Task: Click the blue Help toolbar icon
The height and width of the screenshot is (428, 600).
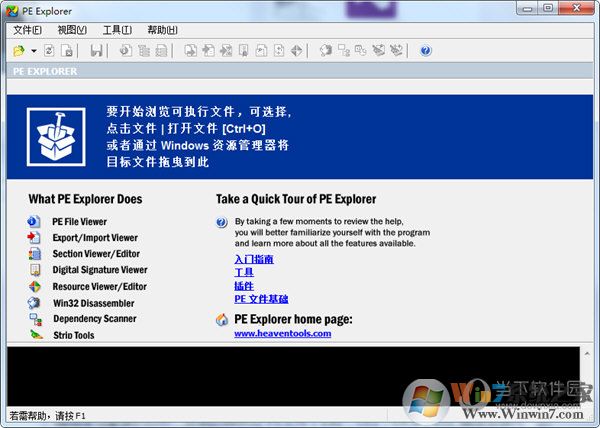Action: tap(426, 50)
